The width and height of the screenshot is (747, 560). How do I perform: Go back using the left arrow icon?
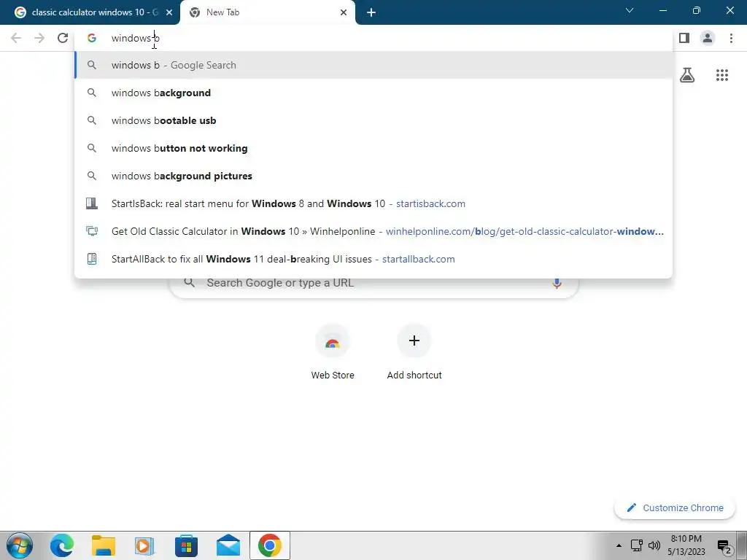tap(16, 38)
